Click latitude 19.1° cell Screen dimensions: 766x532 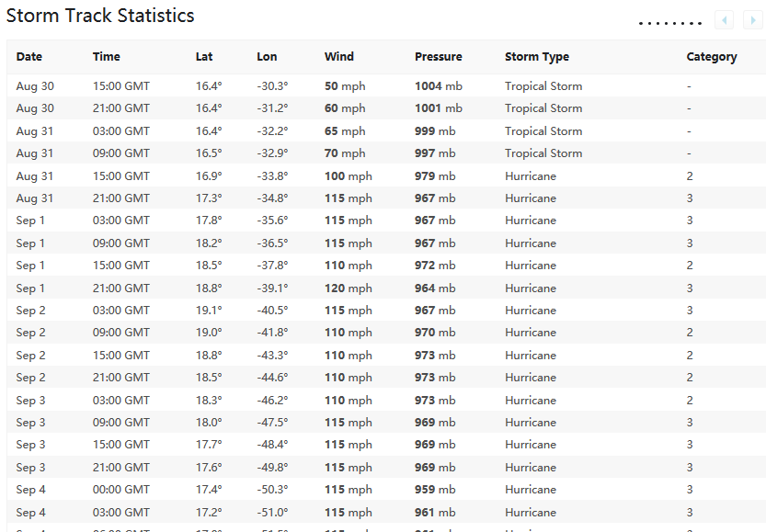click(209, 311)
